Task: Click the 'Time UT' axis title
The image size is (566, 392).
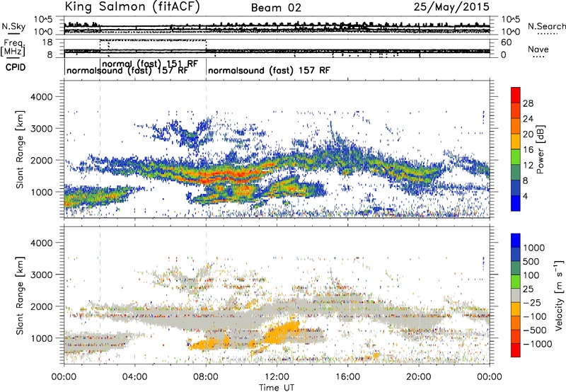Action: tap(277, 388)
